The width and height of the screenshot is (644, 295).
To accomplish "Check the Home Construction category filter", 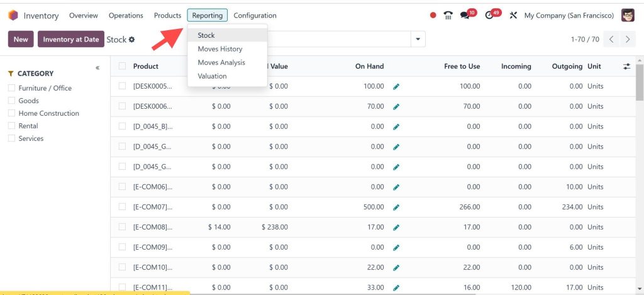I will (x=11, y=113).
